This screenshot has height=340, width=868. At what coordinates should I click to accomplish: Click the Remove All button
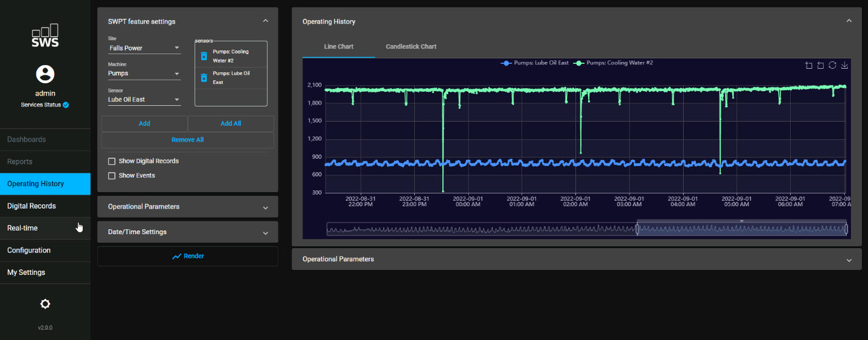click(x=187, y=140)
